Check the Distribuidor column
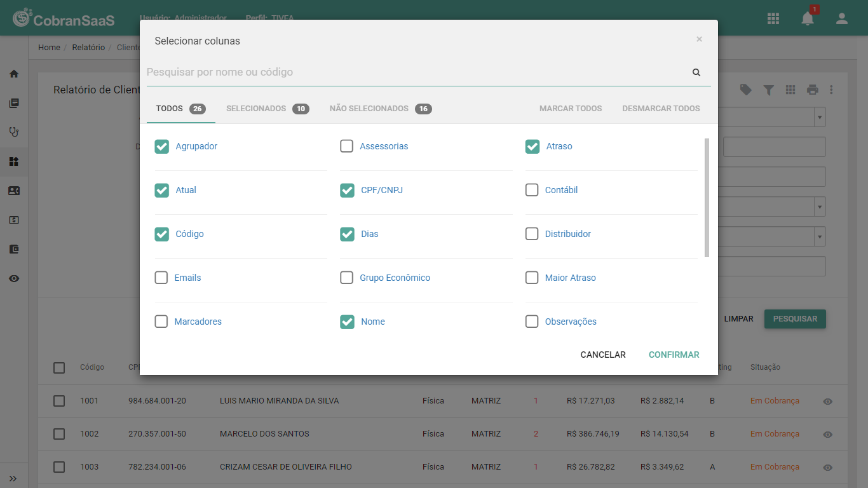Screen dimensions: 868x488 532,234
